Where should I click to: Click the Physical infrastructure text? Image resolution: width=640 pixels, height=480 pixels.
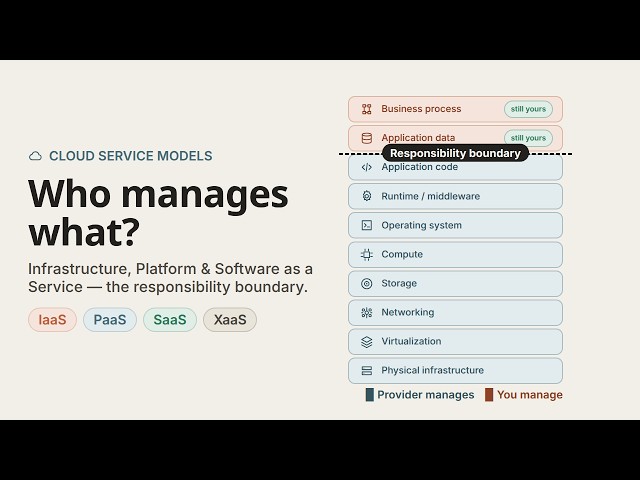pyautogui.click(x=432, y=370)
